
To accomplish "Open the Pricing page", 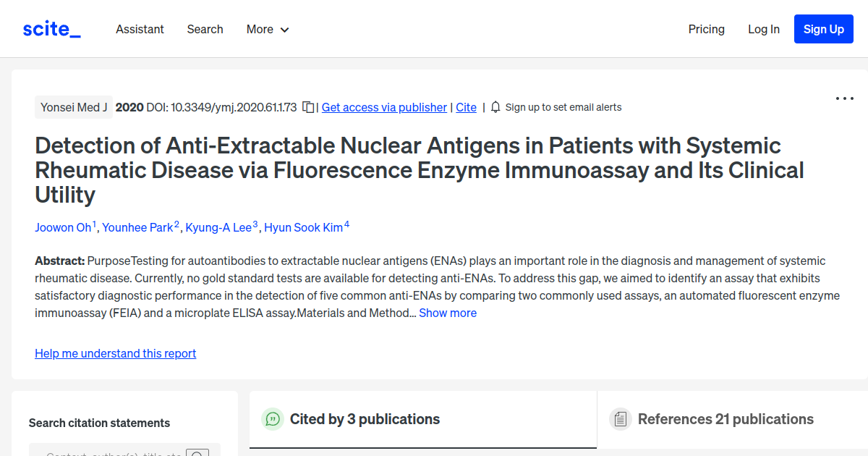I will pyautogui.click(x=706, y=29).
